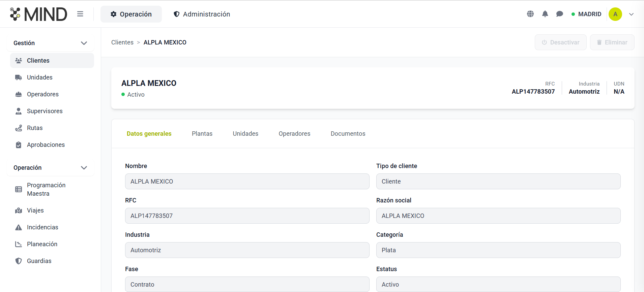Click the Incidencias warning triangle icon
Image resolution: width=644 pixels, height=292 pixels.
coord(19,227)
